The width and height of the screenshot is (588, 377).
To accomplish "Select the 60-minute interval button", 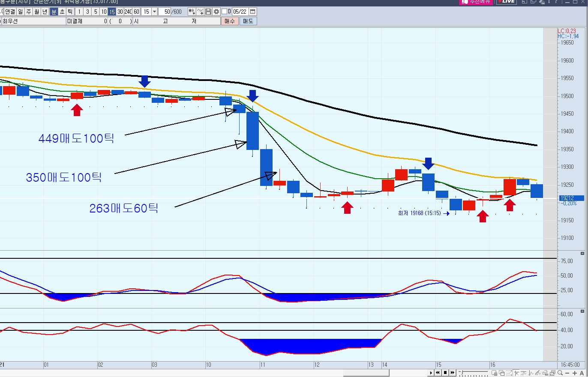I will click(136, 12).
